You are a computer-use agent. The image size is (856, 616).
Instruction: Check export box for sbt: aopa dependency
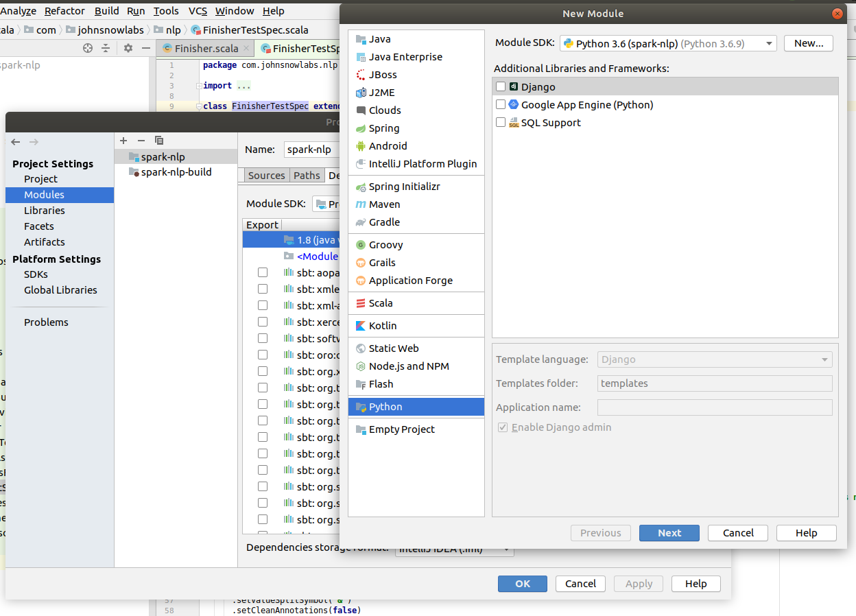263,272
